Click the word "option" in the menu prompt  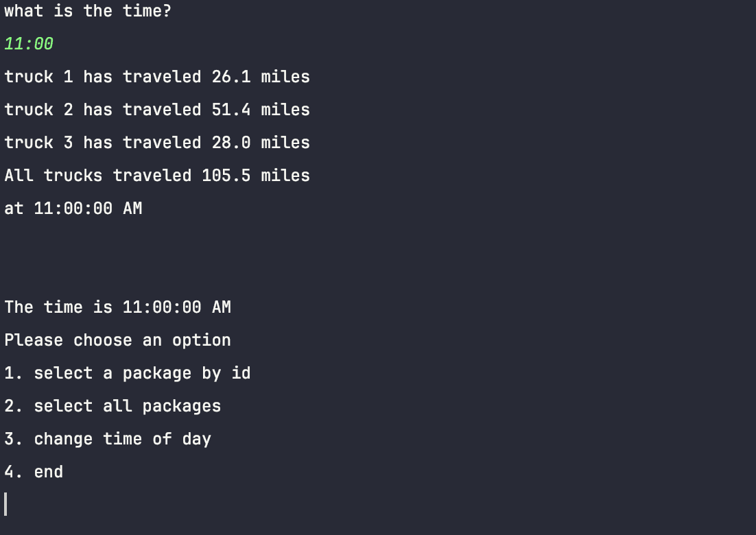click(202, 340)
